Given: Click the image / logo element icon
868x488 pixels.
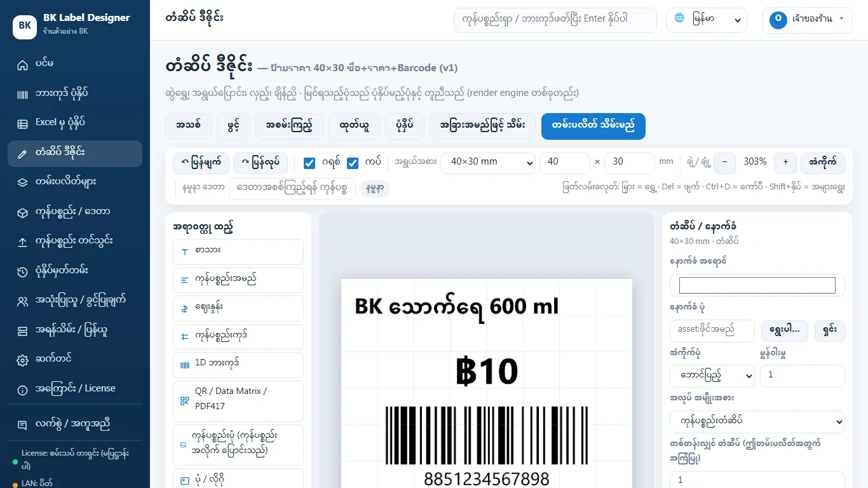Looking at the screenshot, I should [x=185, y=481].
